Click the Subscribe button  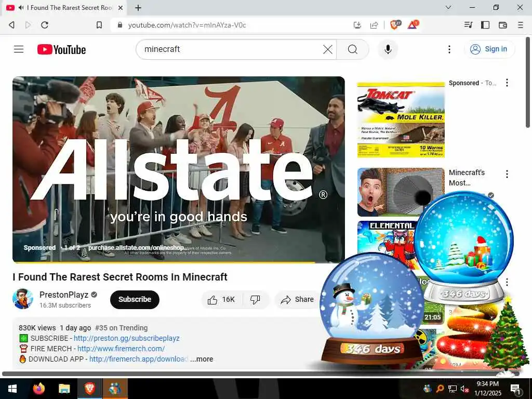(x=135, y=300)
